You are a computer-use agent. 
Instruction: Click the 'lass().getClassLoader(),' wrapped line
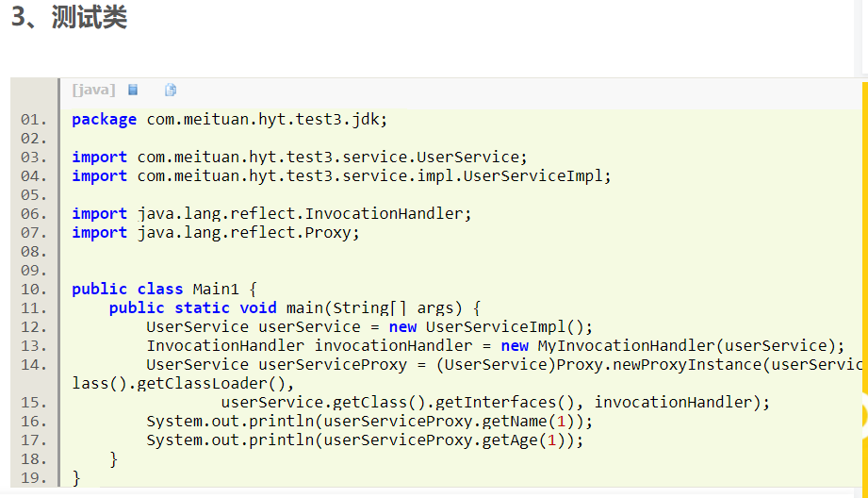coord(183,383)
